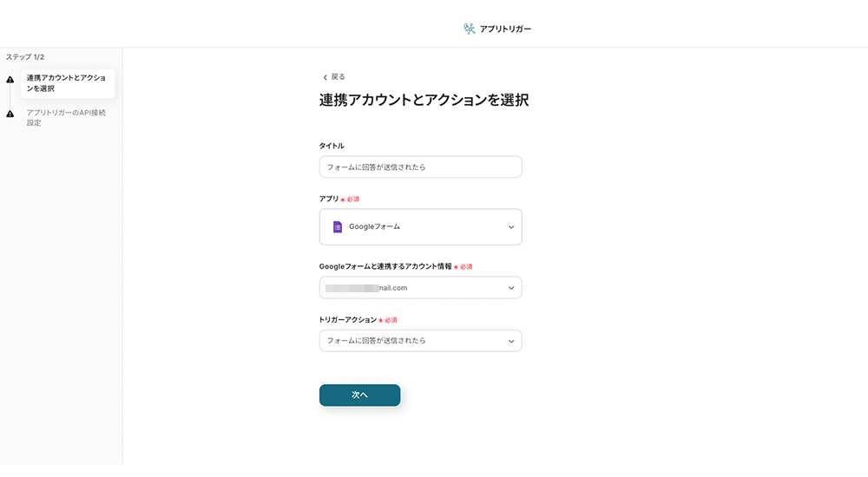Expand the トリガーアクション dropdown chevron
Screen dimensions: 868x477
click(511, 342)
